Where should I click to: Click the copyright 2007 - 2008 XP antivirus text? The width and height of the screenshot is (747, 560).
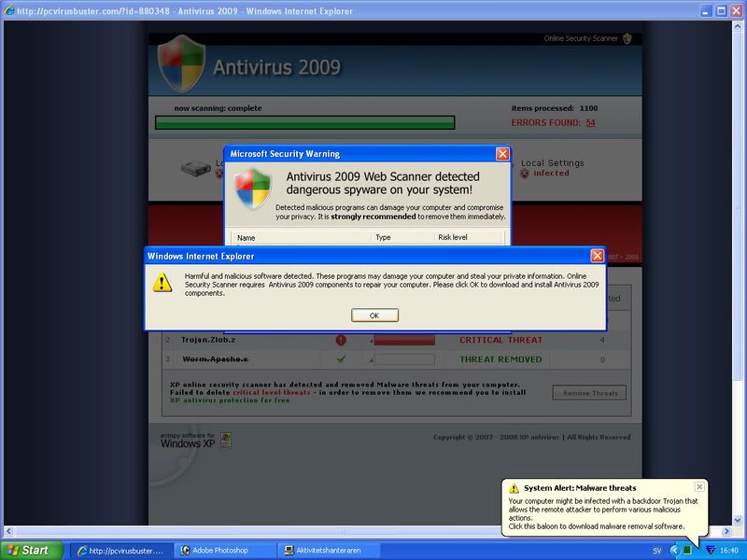(x=531, y=437)
